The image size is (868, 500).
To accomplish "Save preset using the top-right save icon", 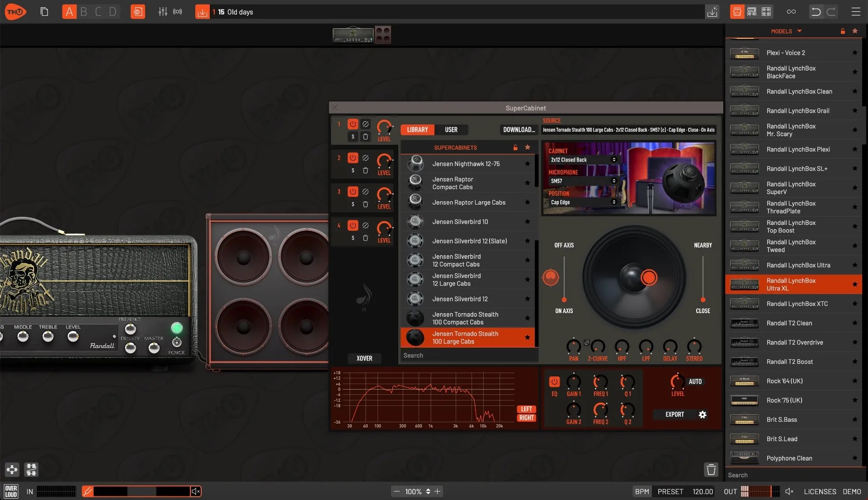I will click(x=712, y=12).
